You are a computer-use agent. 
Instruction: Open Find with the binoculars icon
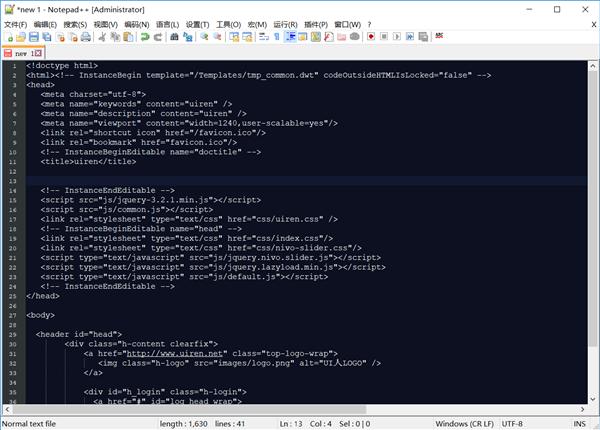174,37
